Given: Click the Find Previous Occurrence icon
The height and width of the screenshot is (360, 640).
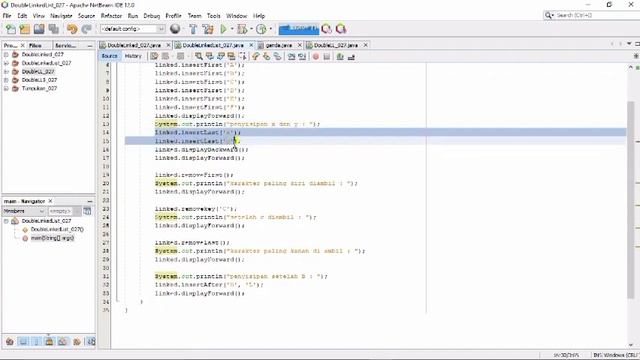Looking at the screenshot, I should (x=209, y=56).
